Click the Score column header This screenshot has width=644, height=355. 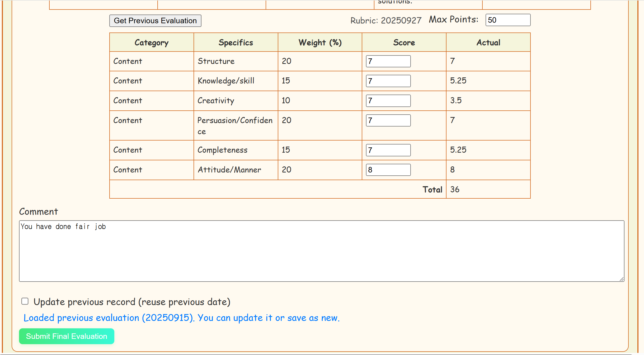click(404, 43)
